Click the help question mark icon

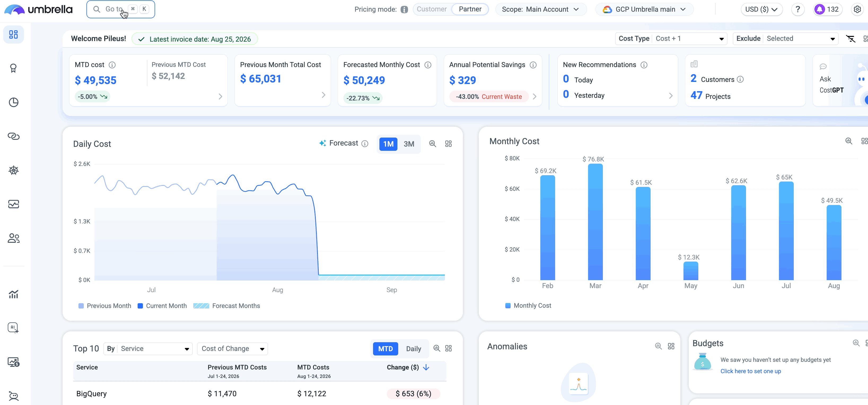(x=797, y=10)
